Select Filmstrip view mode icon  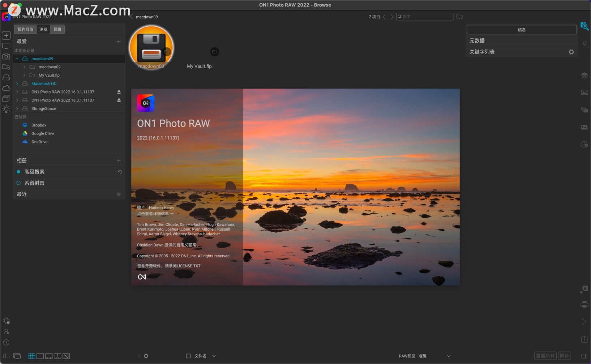(x=49, y=356)
